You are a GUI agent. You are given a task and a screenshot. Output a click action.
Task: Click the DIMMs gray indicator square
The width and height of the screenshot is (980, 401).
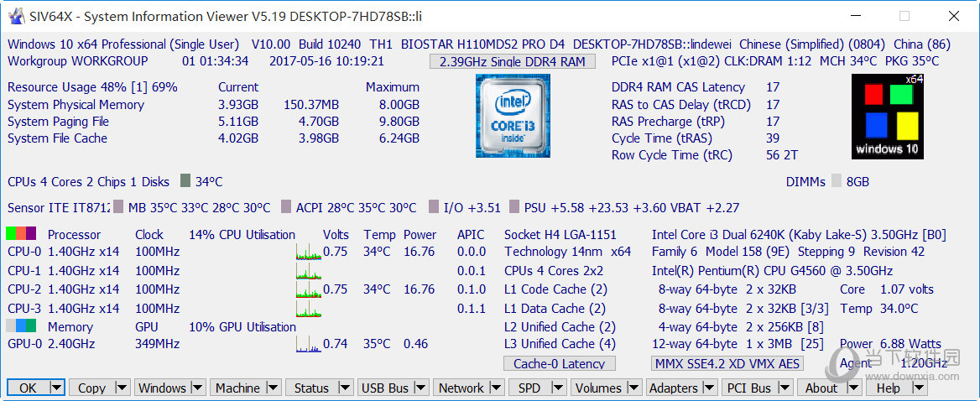[836, 181]
